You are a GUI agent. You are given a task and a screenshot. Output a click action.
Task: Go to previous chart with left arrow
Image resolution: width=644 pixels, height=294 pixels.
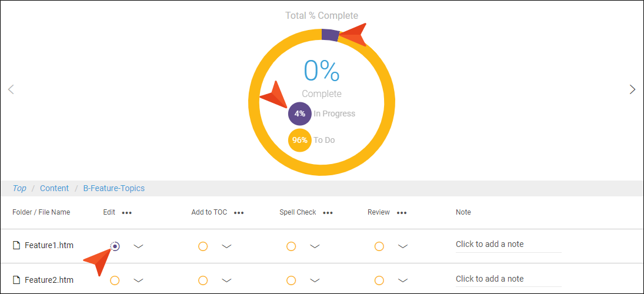11,89
